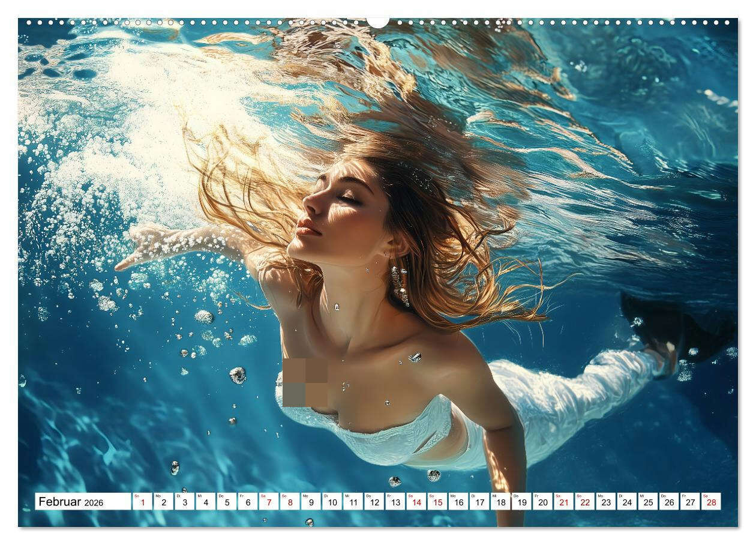The width and height of the screenshot is (756, 545).
Task: Select date 19 in calendar strip
Action: pos(521,502)
